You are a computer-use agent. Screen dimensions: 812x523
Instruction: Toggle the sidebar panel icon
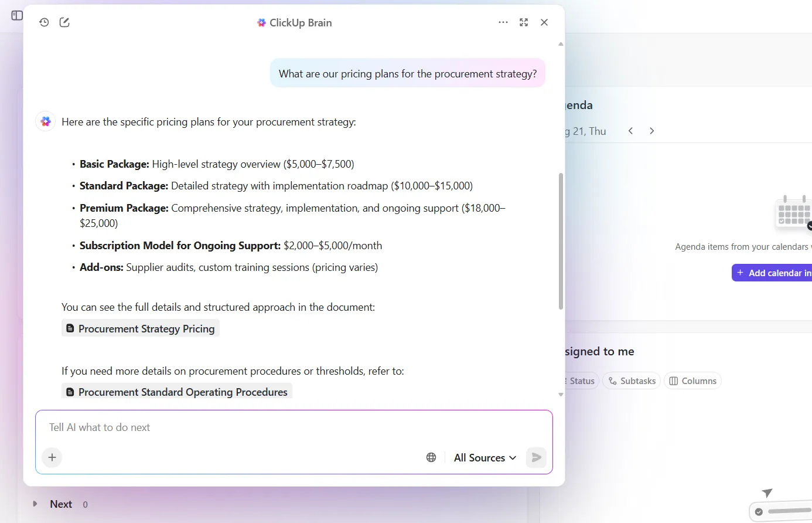tap(17, 15)
